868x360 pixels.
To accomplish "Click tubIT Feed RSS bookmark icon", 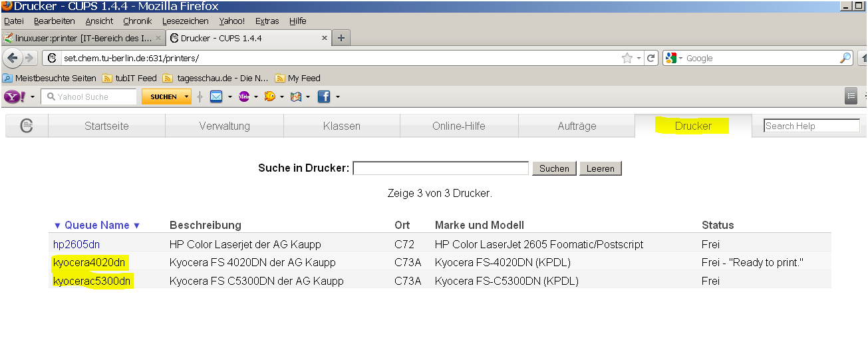I will (107, 78).
